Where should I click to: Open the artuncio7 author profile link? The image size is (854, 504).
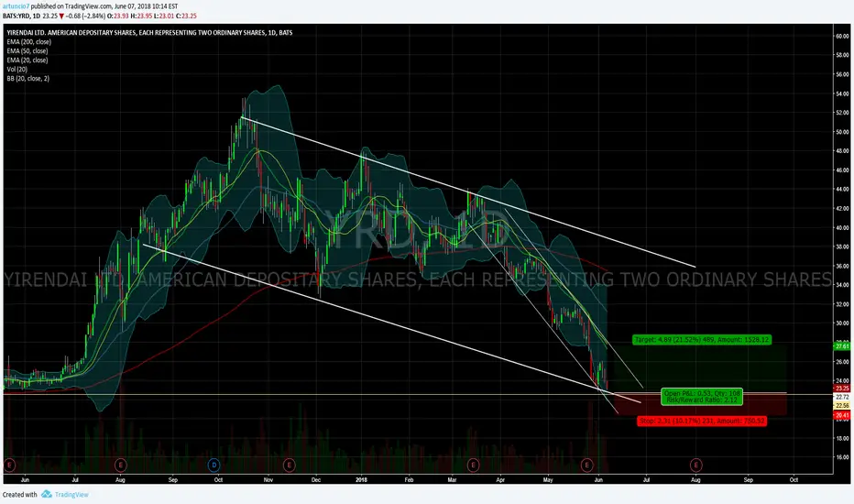coord(16,6)
